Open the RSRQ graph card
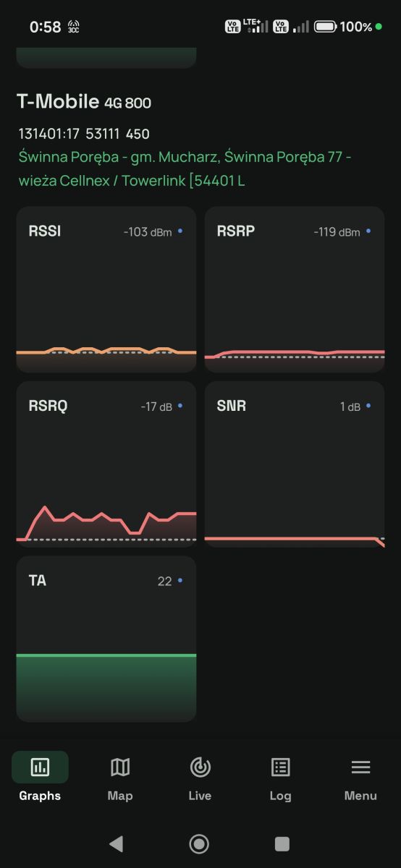Screen dimensions: 401x868 coord(106,464)
